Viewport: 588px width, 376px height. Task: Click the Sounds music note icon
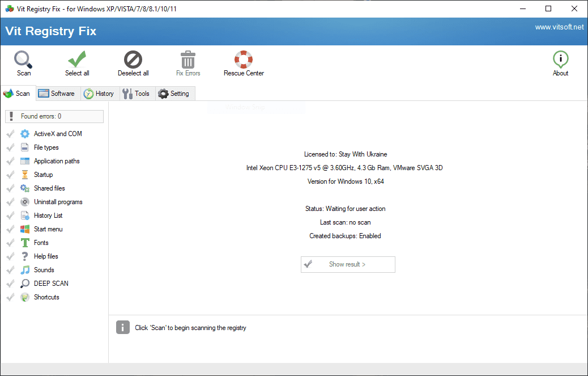tap(25, 270)
